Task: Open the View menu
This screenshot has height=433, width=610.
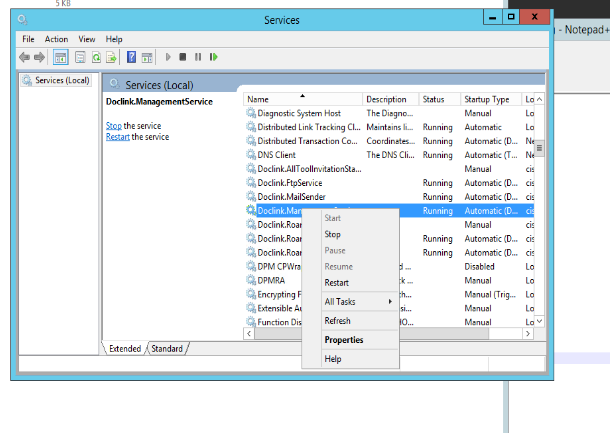Action: (87, 39)
